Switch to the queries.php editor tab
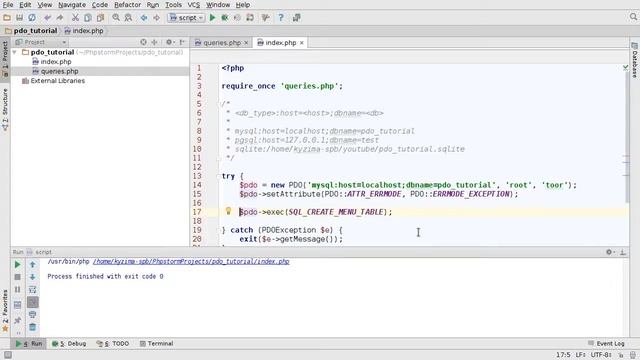The image size is (640, 360). [x=222, y=42]
